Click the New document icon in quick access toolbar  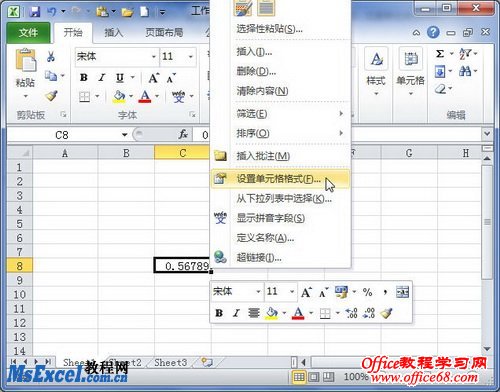pyautogui.click(x=145, y=12)
